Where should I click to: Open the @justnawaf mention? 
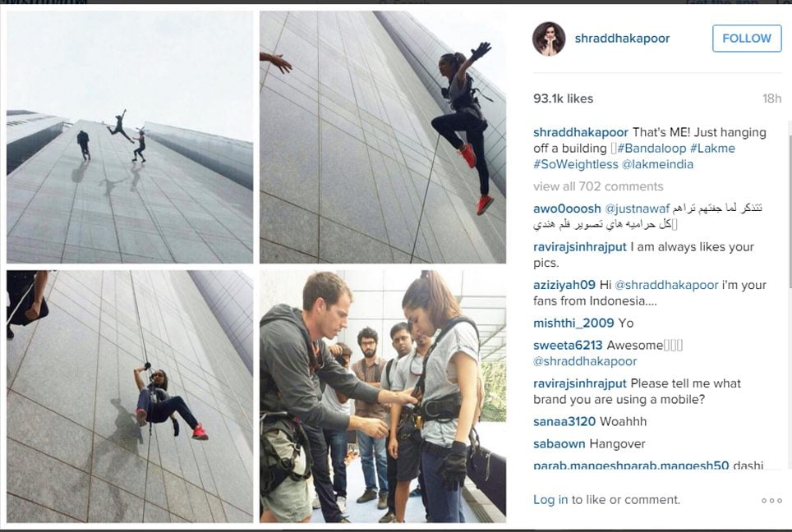coord(637,209)
